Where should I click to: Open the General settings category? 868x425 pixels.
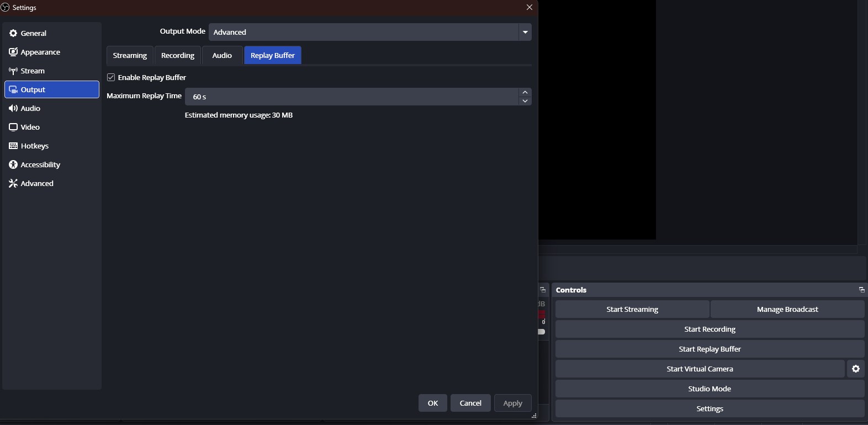coord(52,33)
